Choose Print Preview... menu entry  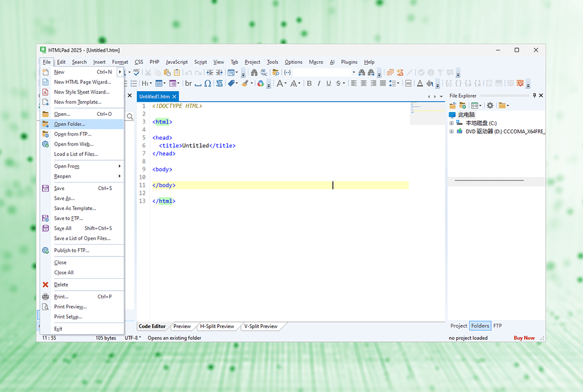pyautogui.click(x=82, y=307)
